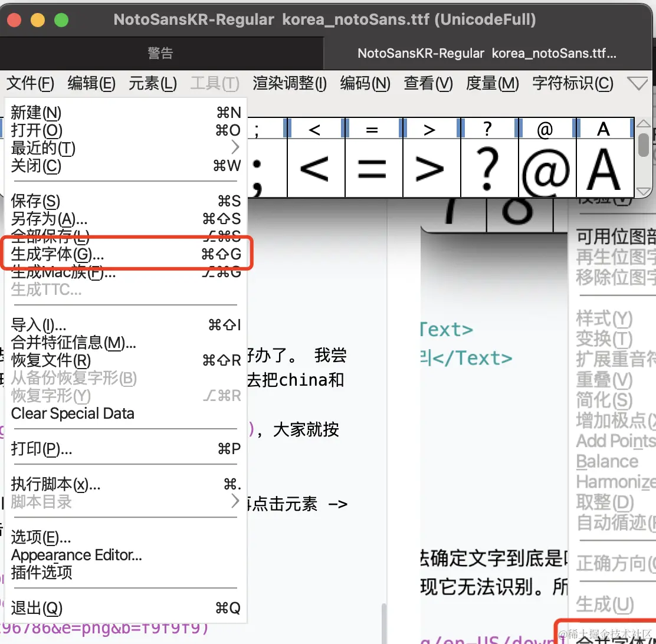Select the capital A glyph cell
The image size is (656, 644).
pos(605,167)
